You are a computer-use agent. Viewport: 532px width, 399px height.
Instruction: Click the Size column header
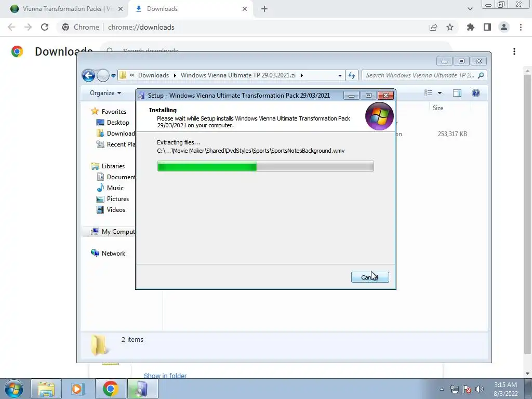click(437, 108)
